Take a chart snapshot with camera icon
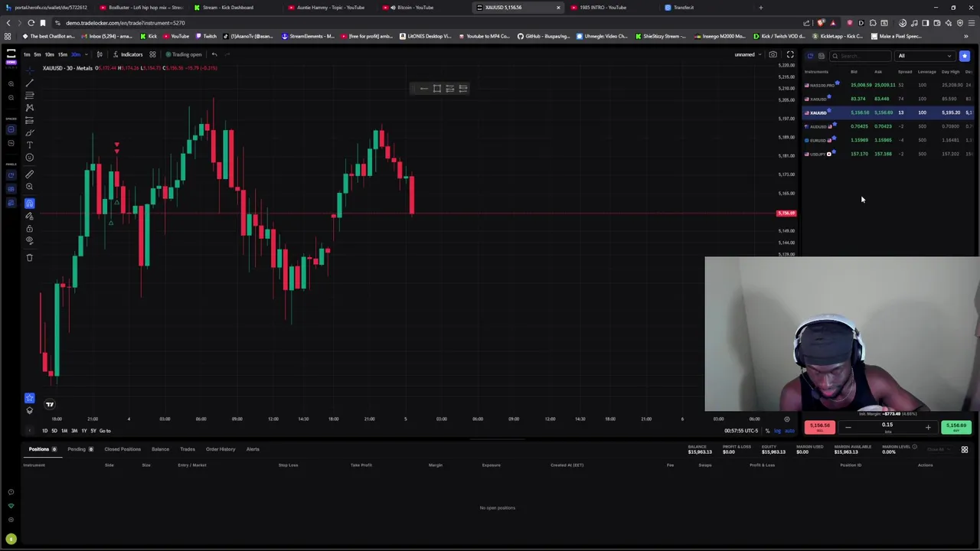This screenshot has width=980, height=551. (x=773, y=54)
